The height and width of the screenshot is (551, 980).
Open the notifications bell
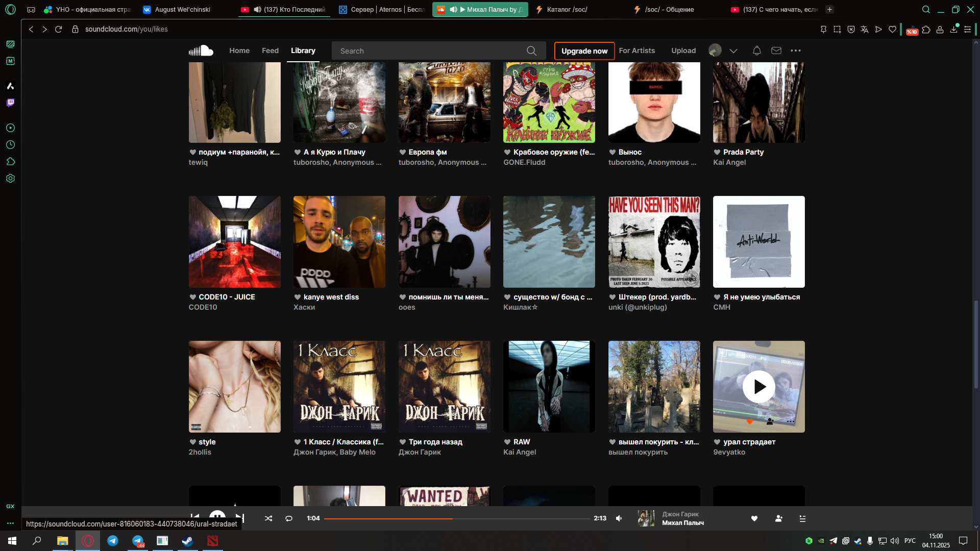pyautogui.click(x=757, y=51)
